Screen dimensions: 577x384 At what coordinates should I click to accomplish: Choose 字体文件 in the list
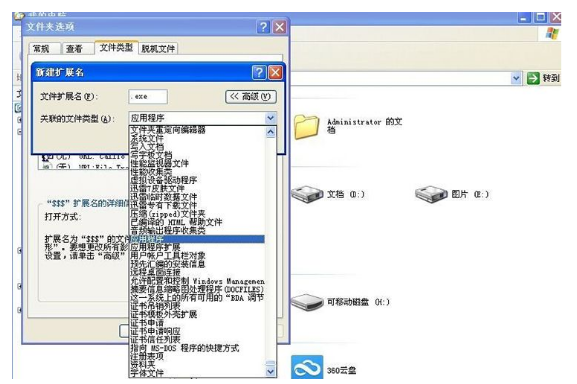[x=197, y=373]
